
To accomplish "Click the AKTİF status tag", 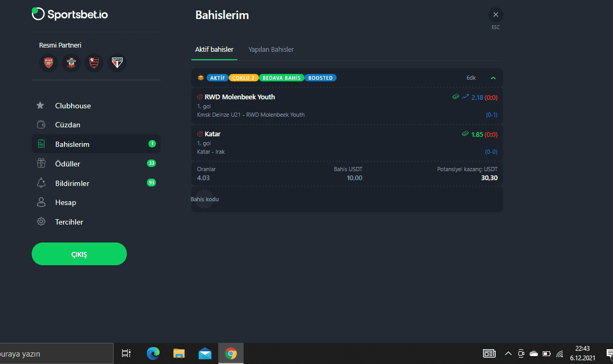I will 217,78.
